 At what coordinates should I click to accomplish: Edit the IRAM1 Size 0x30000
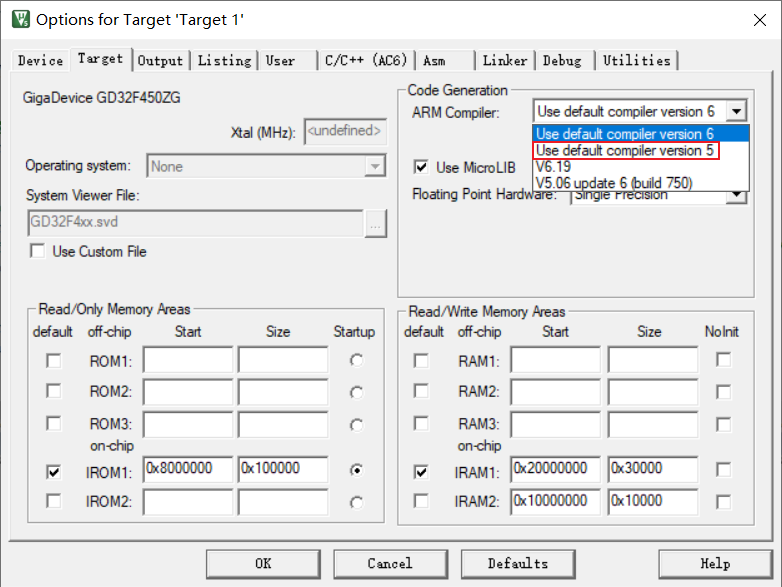[x=652, y=469]
